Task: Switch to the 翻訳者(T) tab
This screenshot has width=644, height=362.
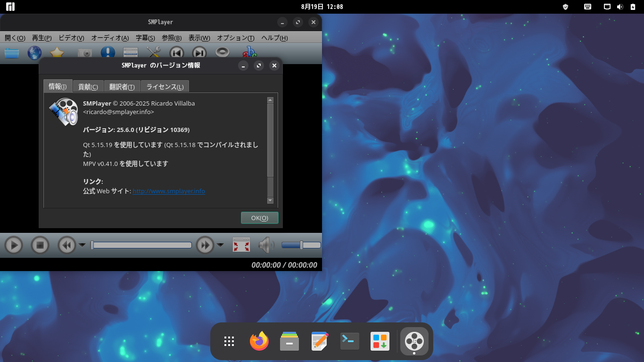Action: pos(122,87)
